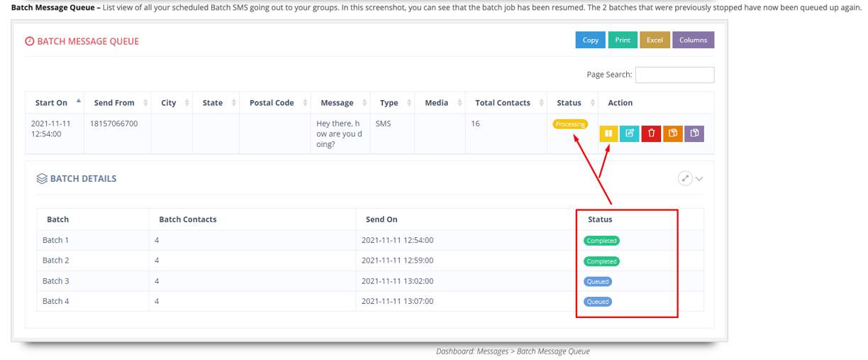868x360 pixels.
Task: Click the Action column header
Action: click(656, 102)
